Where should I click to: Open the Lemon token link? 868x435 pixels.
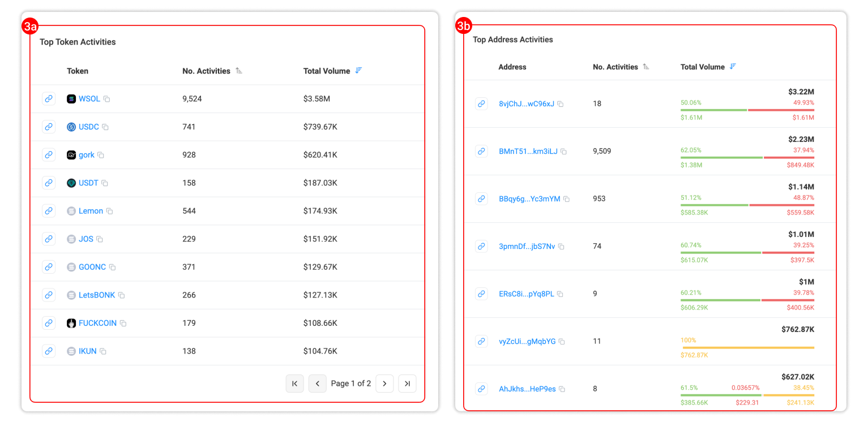91,211
